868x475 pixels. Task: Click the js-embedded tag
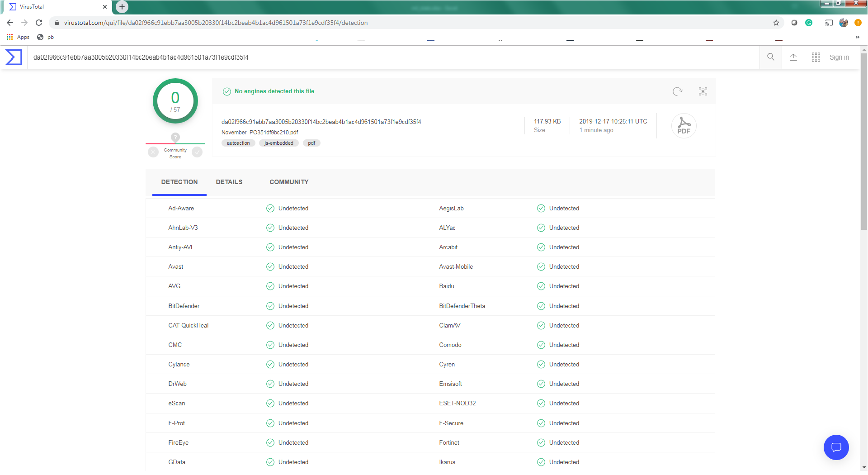278,143
